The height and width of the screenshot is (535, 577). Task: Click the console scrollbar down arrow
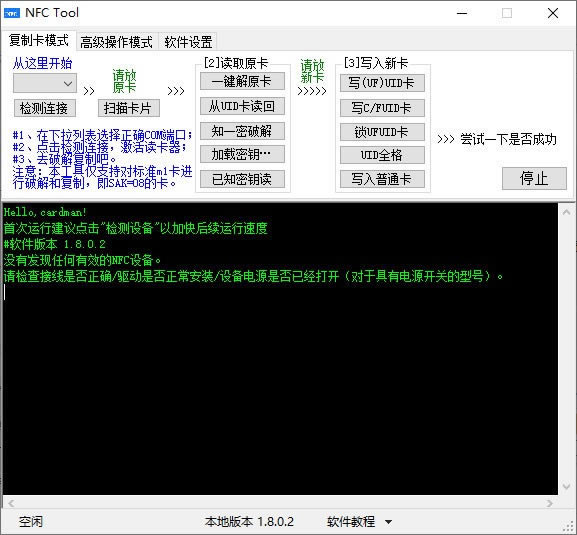point(566,487)
